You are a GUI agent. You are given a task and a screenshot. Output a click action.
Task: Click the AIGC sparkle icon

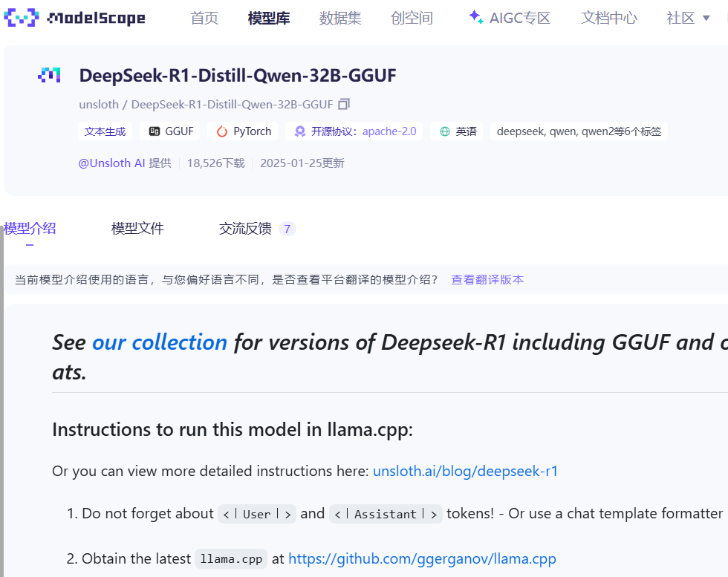pyautogui.click(x=476, y=17)
